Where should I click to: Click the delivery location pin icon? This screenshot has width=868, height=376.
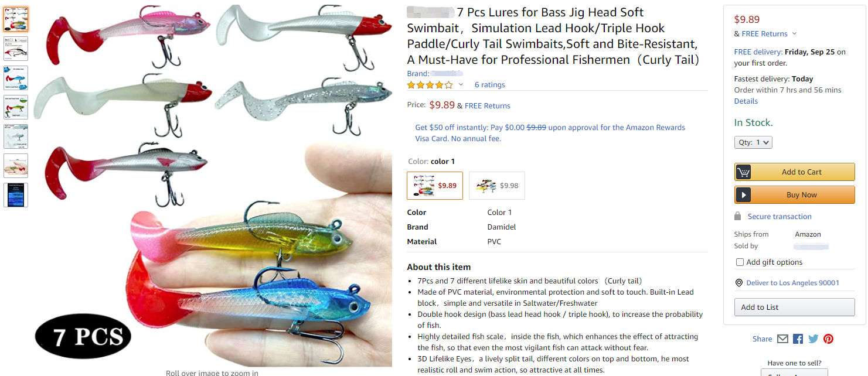tap(739, 283)
